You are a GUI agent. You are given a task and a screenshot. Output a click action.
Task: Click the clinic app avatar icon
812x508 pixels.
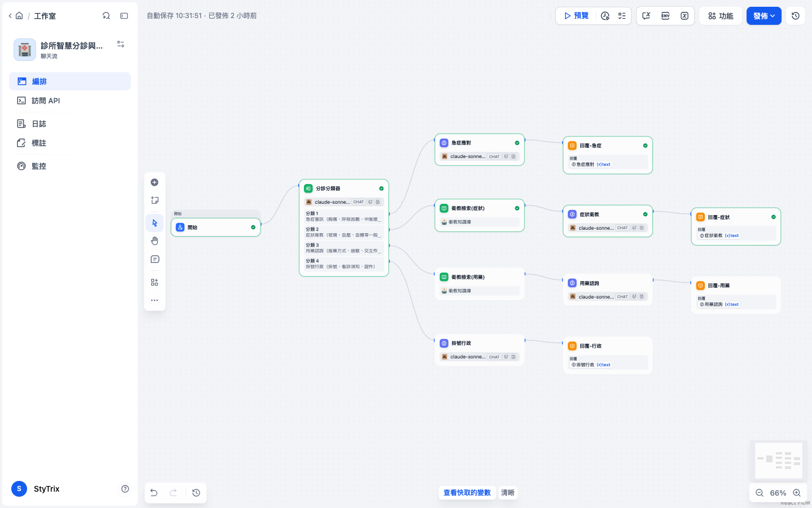tap(25, 50)
